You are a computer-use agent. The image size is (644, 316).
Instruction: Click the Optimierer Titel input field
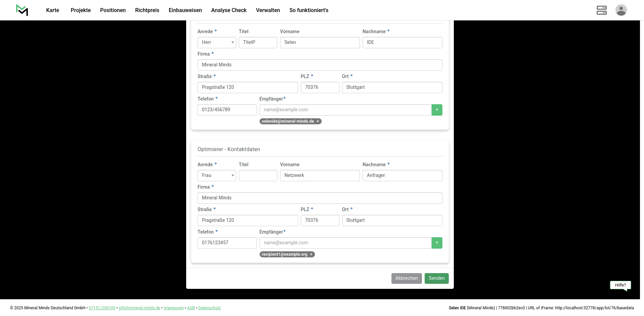(258, 176)
